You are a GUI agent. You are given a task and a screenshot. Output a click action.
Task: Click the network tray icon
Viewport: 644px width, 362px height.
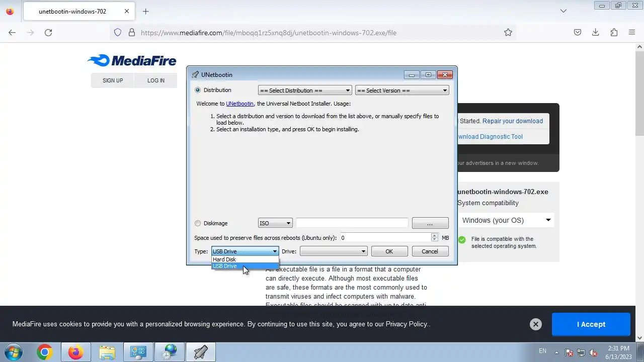(x=581, y=352)
